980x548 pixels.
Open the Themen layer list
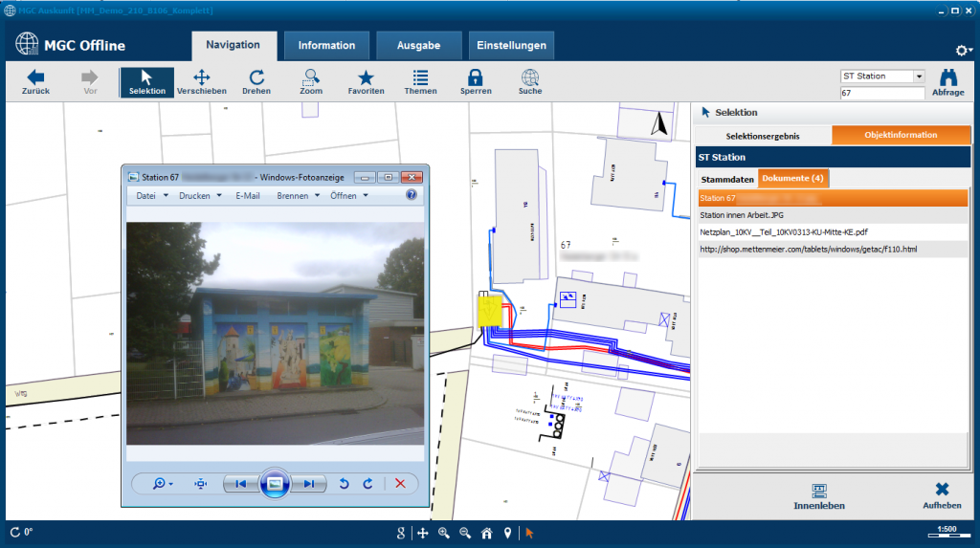point(420,82)
